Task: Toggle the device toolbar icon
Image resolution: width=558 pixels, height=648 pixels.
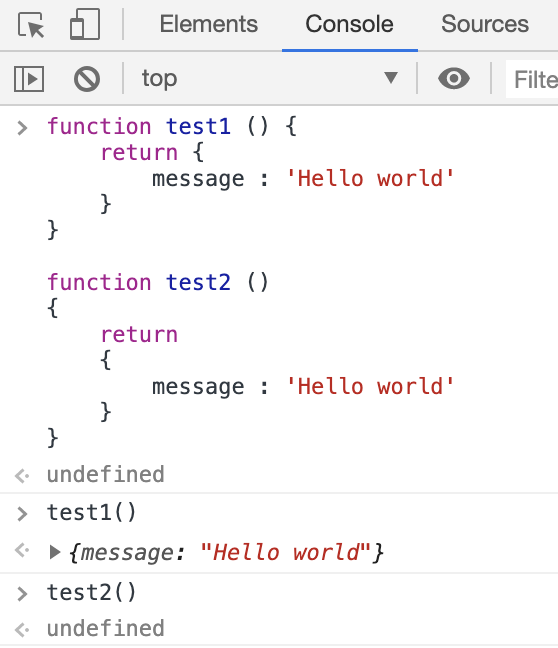Action: 85,24
